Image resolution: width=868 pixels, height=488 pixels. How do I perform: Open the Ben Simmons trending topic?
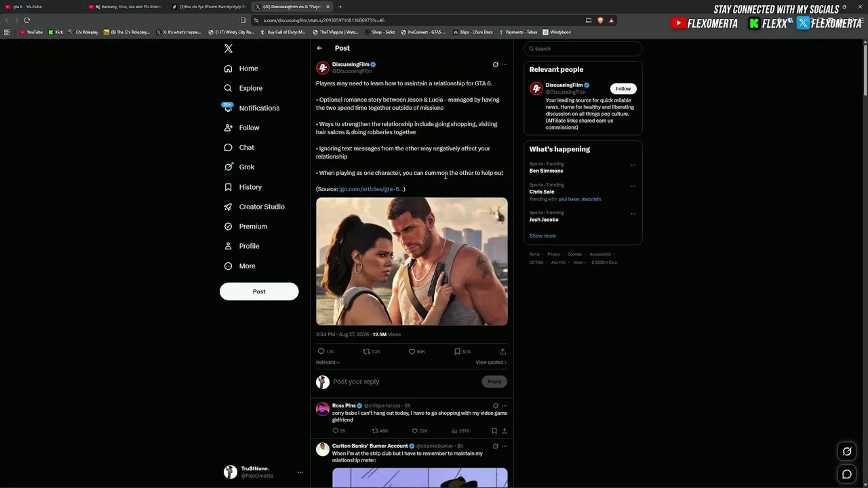547,171
